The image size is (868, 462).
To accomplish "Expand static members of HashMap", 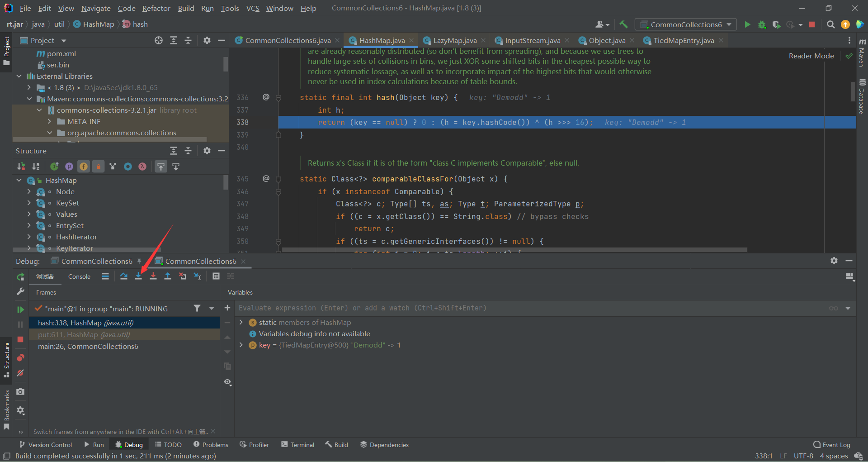I will pos(241,322).
